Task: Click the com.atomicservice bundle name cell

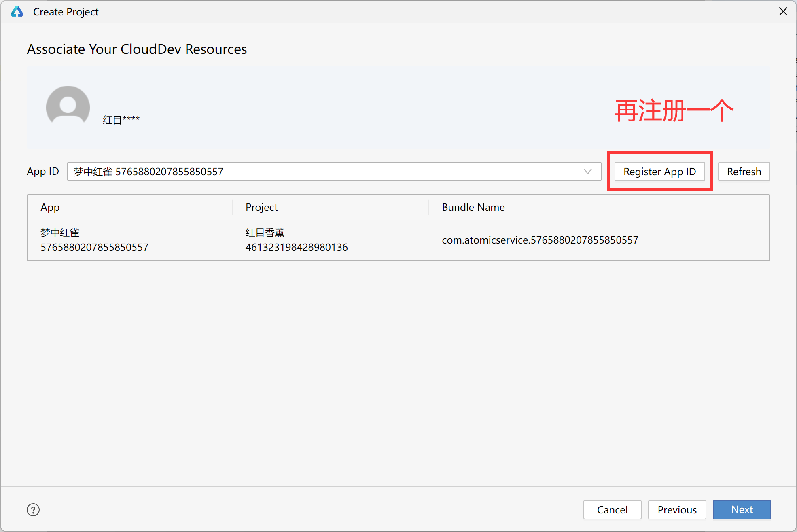Action: point(540,240)
